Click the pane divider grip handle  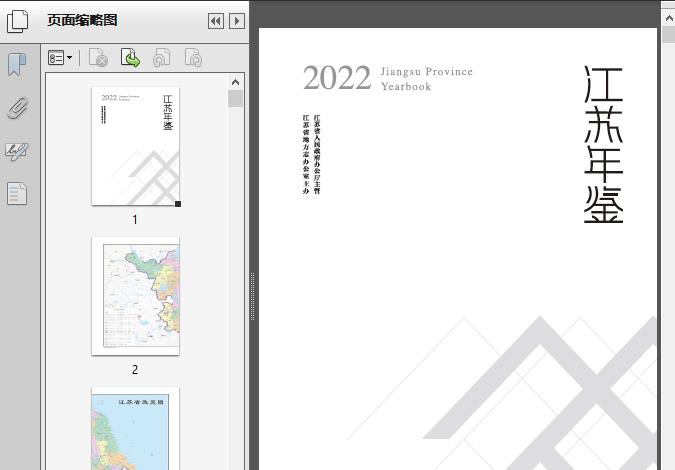pos(253,296)
